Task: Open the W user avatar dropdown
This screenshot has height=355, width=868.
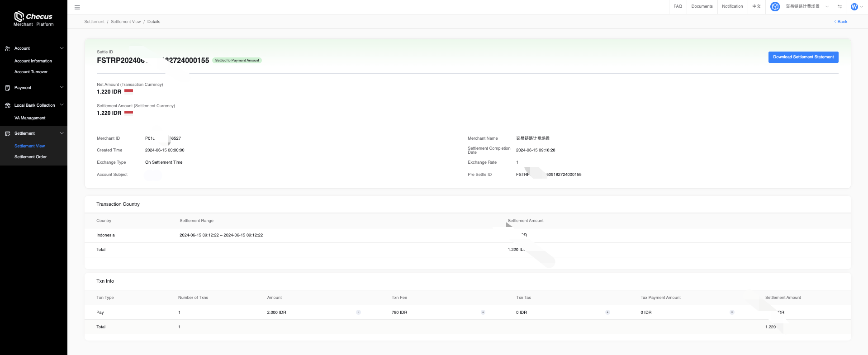Action: click(854, 7)
